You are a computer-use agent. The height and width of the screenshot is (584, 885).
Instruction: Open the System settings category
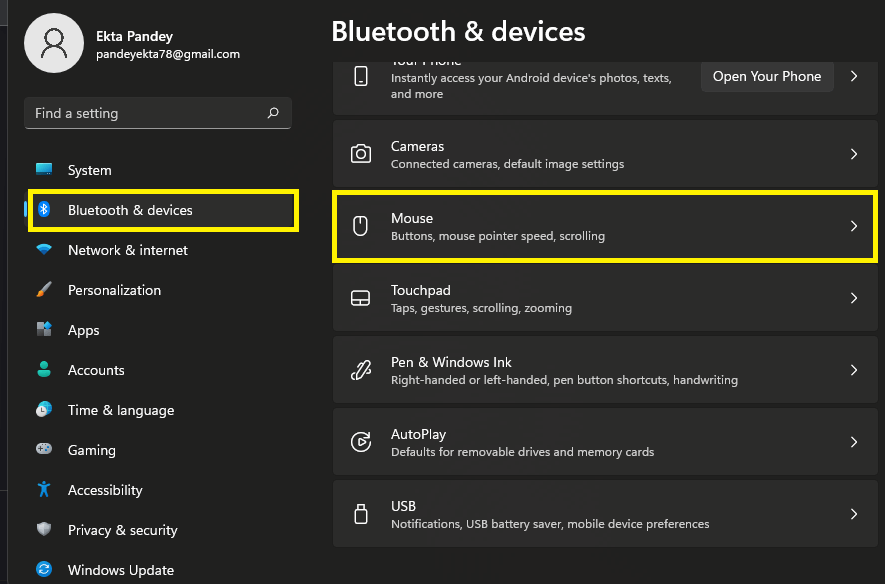(x=89, y=170)
